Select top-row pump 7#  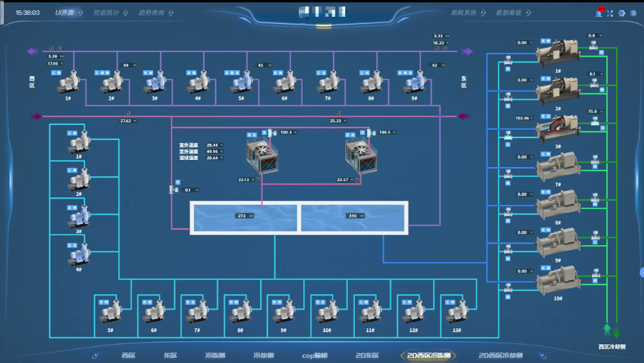[x=328, y=83]
